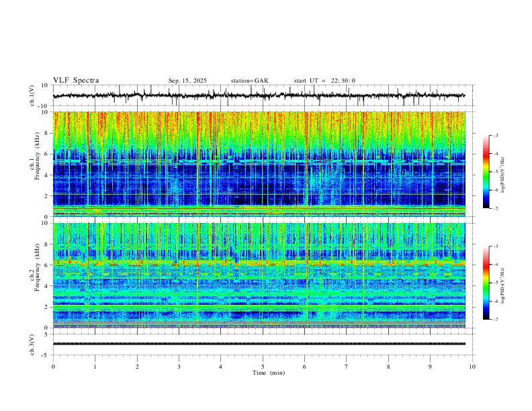Click the "-3" tick on ch.1 color bar

pos(496,135)
